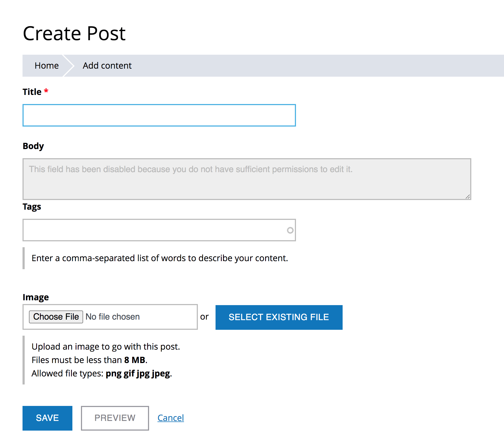Screen dimensions: 504x444
Task: Click the Choose File button
Action: click(56, 317)
